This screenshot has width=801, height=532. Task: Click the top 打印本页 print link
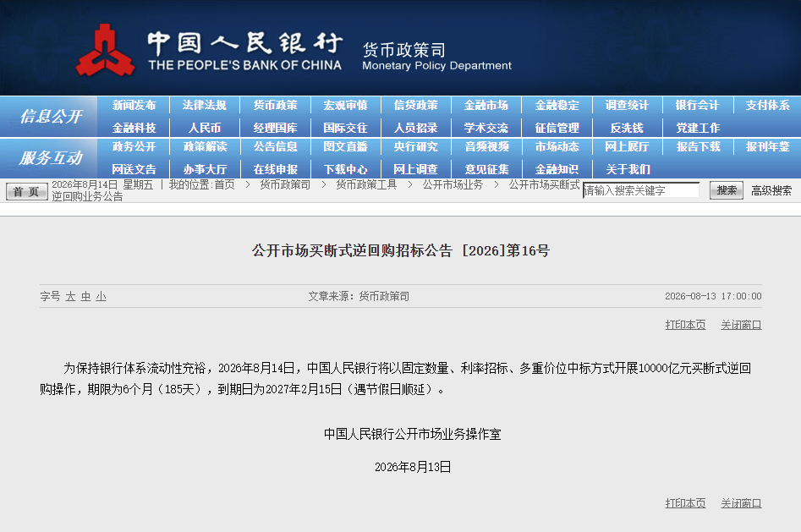[x=686, y=325]
